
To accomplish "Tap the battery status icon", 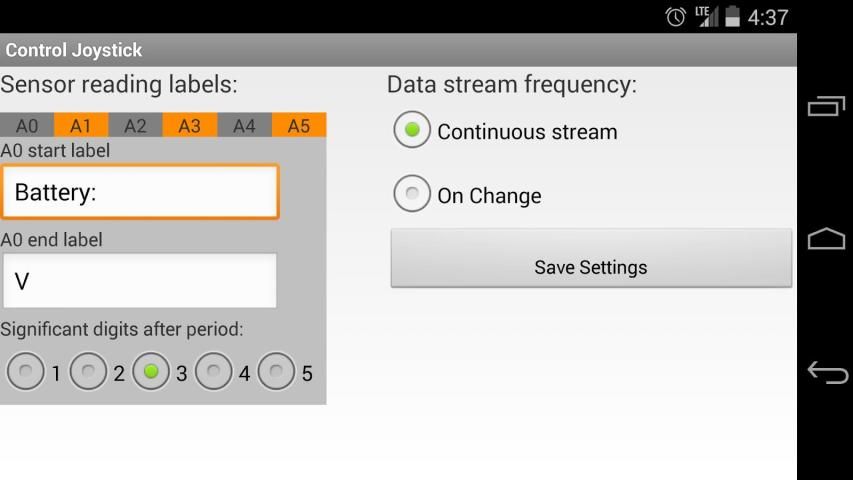I will coord(733,17).
